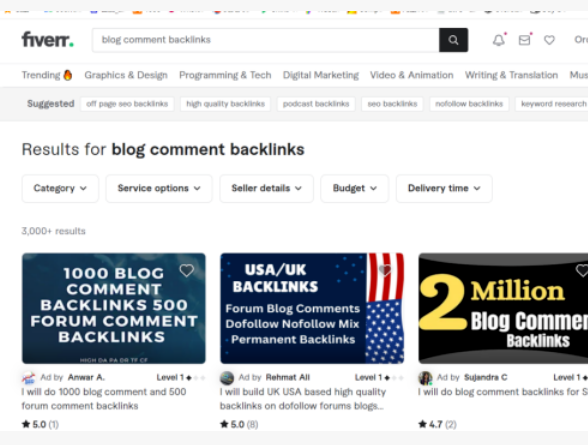Open Graphics & Design category menu

(x=126, y=75)
